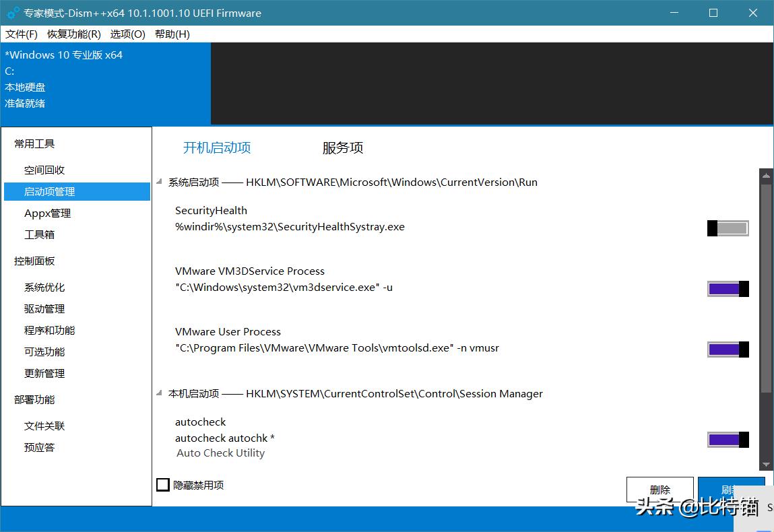Click the 控制面板 group header
This screenshot has width=774, height=532.
pyautogui.click(x=34, y=261)
